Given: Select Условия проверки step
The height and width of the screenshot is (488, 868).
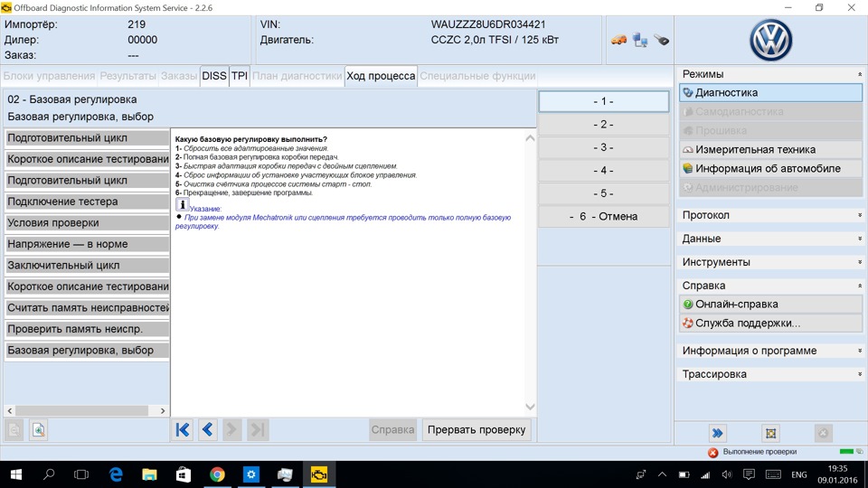Looking at the screenshot, I should (x=87, y=223).
